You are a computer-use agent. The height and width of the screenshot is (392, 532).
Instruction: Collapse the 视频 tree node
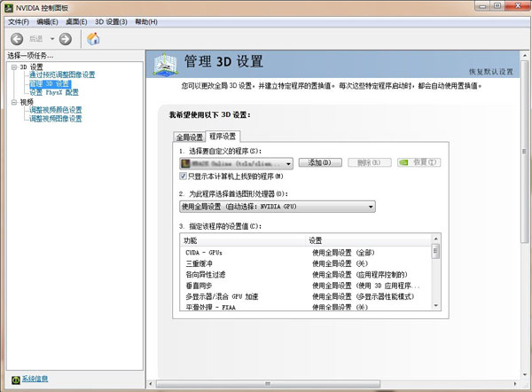pyautogui.click(x=14, y=102)
